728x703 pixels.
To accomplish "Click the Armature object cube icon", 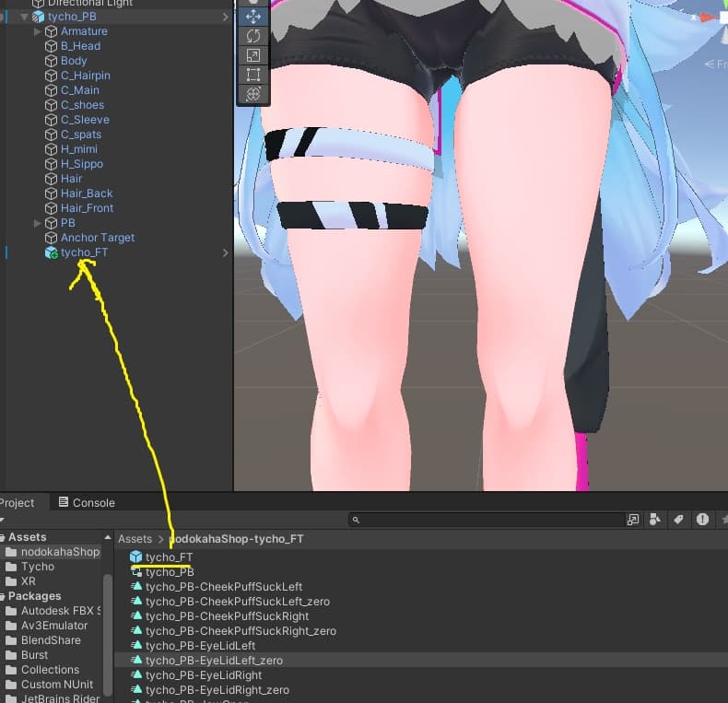I will click(51, 31).
